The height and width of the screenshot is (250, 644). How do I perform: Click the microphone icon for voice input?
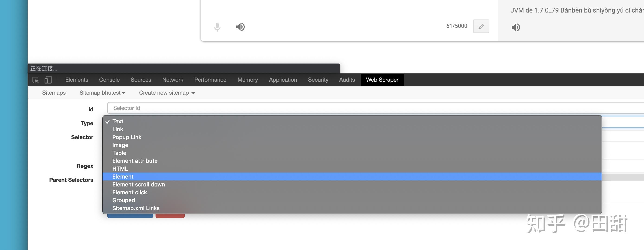tap(217, 27)
